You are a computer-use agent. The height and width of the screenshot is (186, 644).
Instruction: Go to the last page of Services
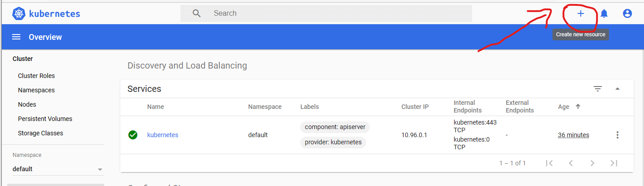[614, 163]
